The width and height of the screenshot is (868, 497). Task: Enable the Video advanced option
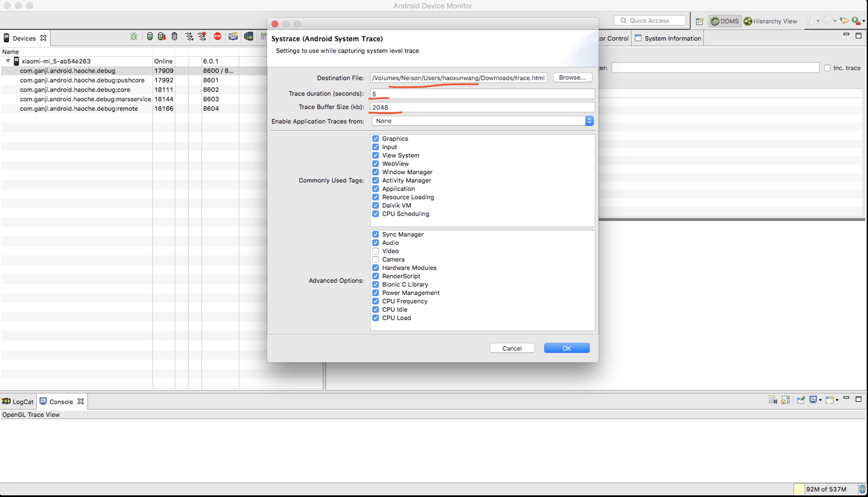click(x=376, y=251)
